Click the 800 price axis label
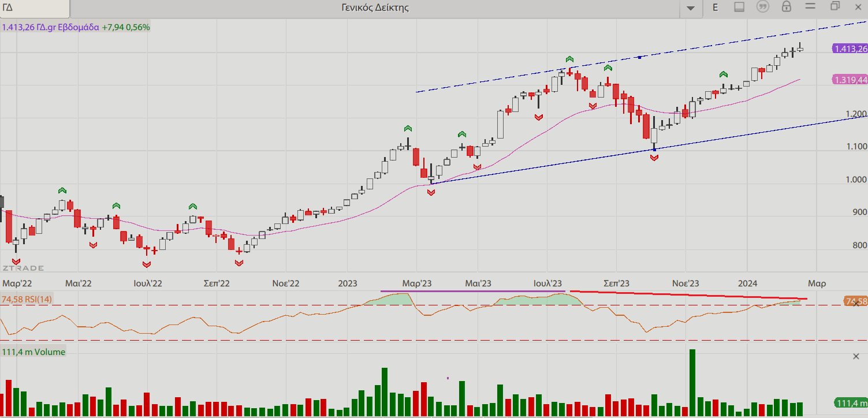The height and width of the screenshot is (418, 868). 859,245
